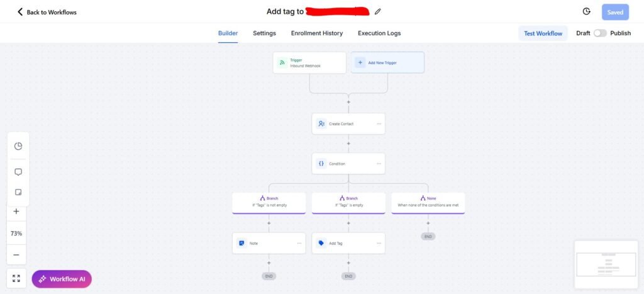Screen dimensions: 644x294
Task: Toggle Draft to Publish switch
Action: pyautogui.click(x=600, y=33)
